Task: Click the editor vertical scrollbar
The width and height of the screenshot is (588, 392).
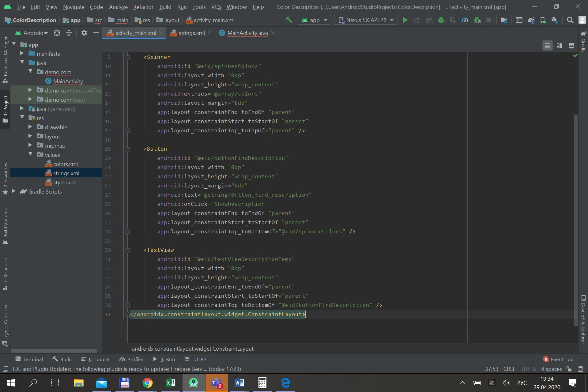Action: click(x=576, y=220)
